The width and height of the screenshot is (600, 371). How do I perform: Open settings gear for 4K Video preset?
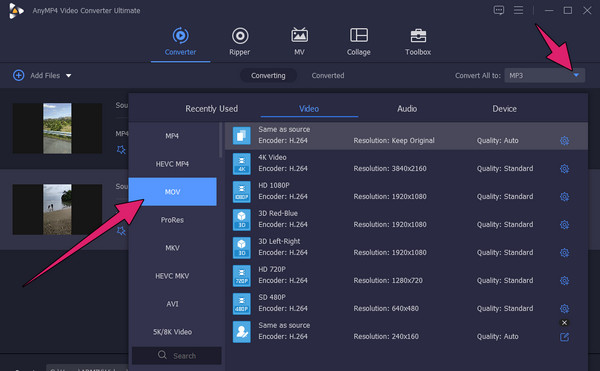pyautogui.click(x=564, y=169)
